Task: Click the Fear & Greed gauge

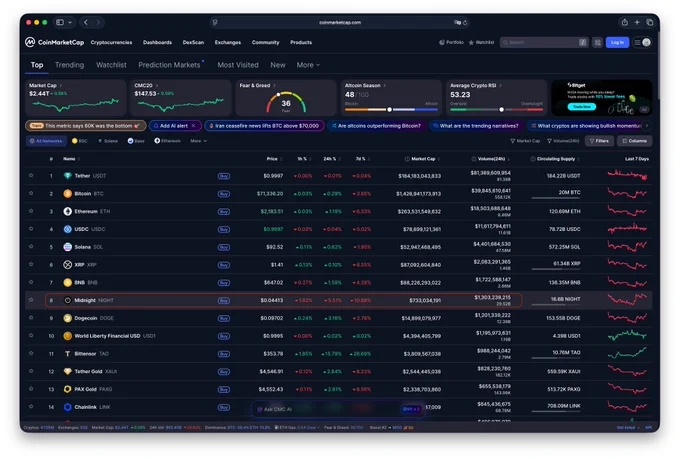Action: (286, 102)
